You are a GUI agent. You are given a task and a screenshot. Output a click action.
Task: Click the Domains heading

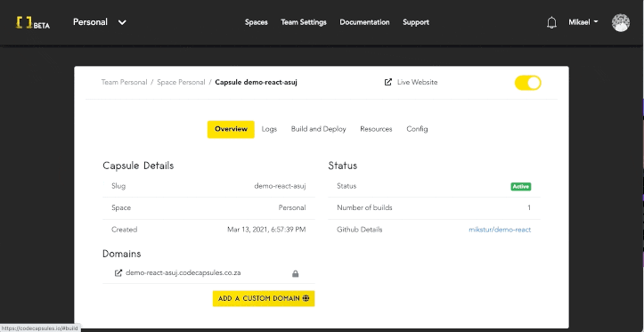(x=121, y=254)
